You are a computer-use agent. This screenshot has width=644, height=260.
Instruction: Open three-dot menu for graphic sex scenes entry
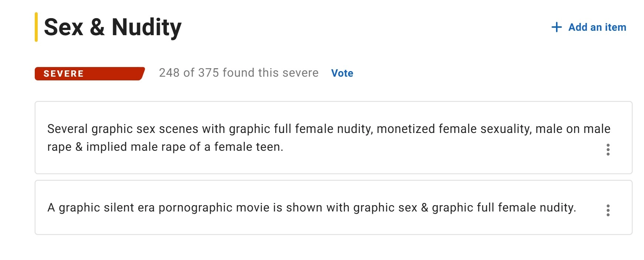tap(608, 150)
